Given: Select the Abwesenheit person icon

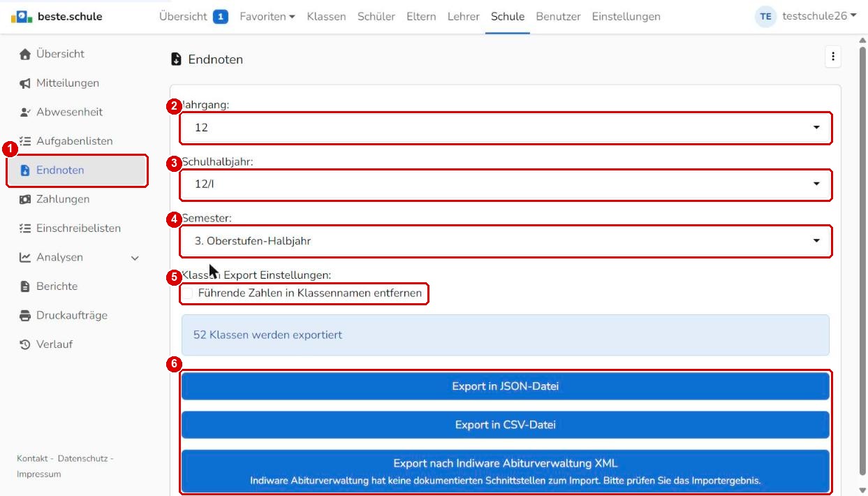Looking at the screenshot, I should pos(25,112).
